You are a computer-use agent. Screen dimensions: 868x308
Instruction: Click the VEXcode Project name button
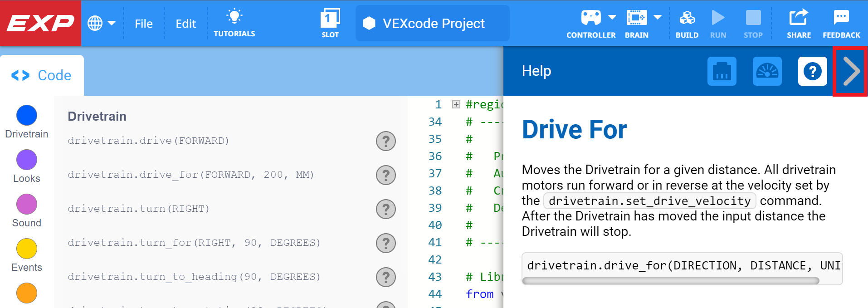coord(432,24)
